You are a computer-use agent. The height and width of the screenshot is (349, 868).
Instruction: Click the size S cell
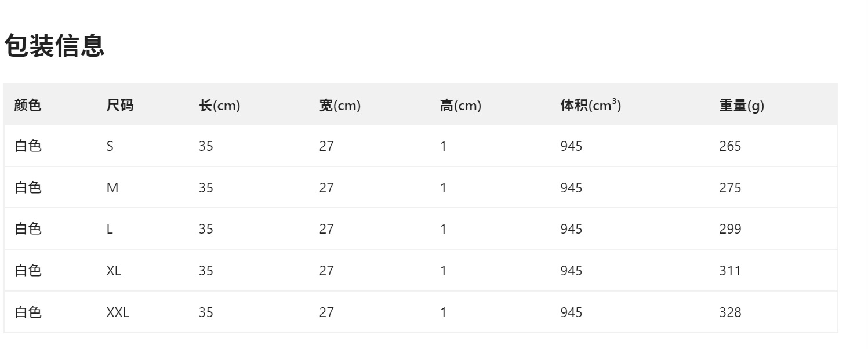click(110, 146)
